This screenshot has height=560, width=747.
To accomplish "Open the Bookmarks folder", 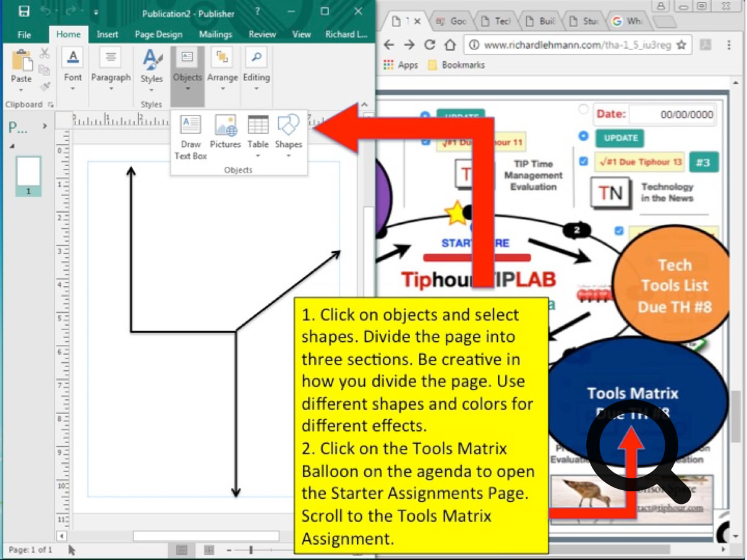I will tap(456, 65).
